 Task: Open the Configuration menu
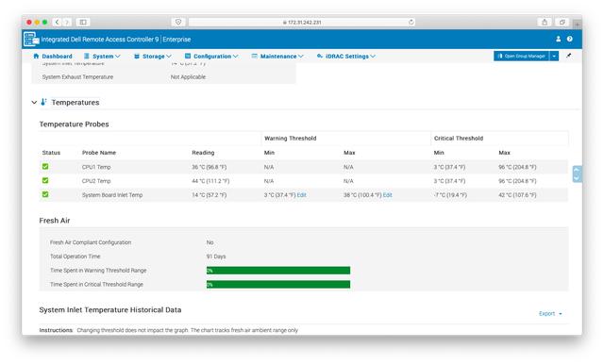pos(211,57)
